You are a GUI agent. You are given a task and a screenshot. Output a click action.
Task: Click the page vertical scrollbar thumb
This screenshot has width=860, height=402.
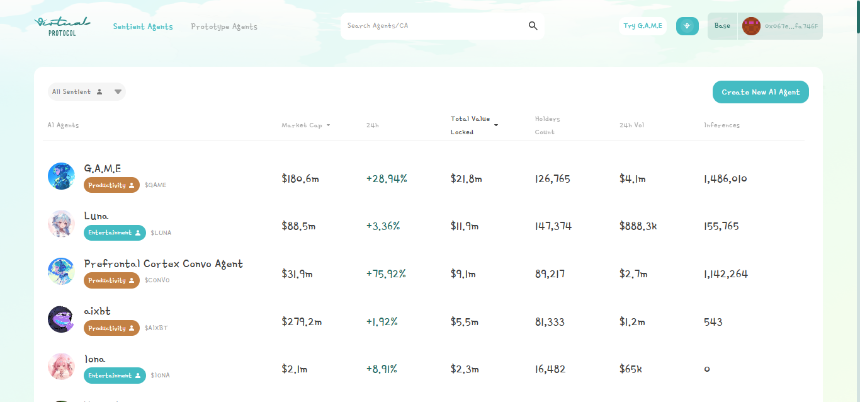coord(857,16)
